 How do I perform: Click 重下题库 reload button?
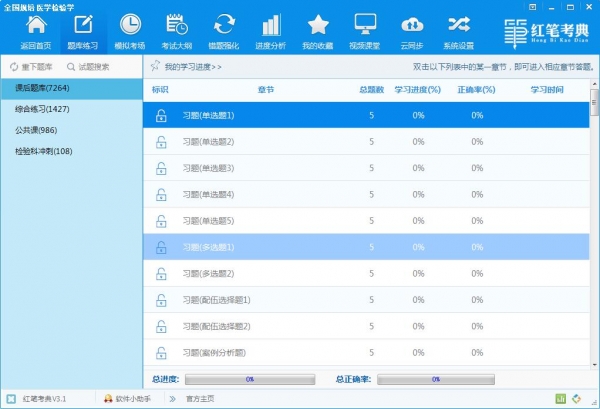tap(31, 67)
